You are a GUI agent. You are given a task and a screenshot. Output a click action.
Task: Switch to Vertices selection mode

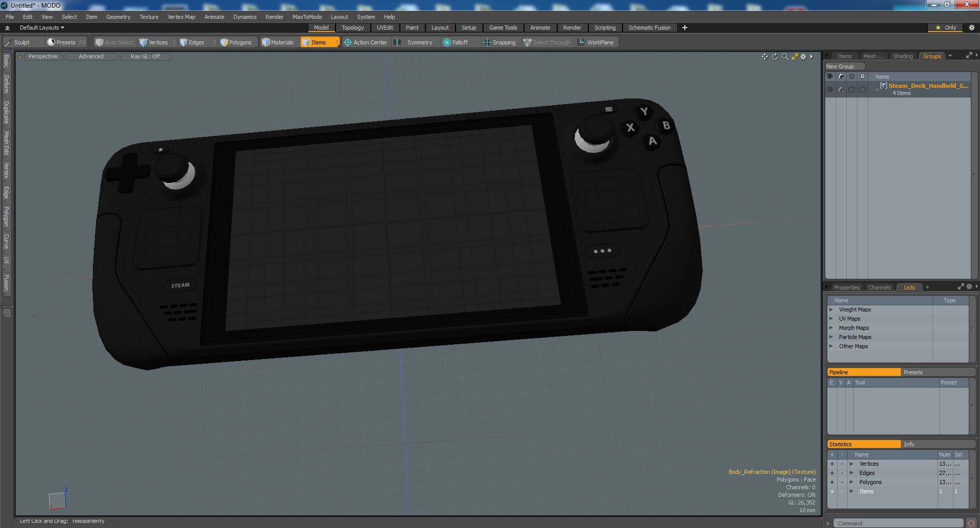(x=157, y=42)
